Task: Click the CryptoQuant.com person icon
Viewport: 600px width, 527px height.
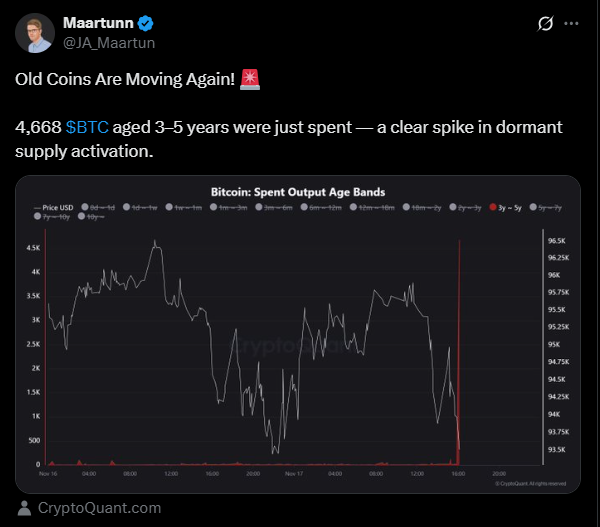Action: pos(25,507)
